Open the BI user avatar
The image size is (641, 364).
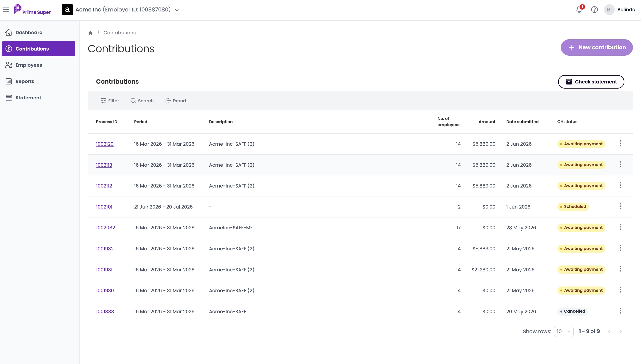click(x=609, y=10)
